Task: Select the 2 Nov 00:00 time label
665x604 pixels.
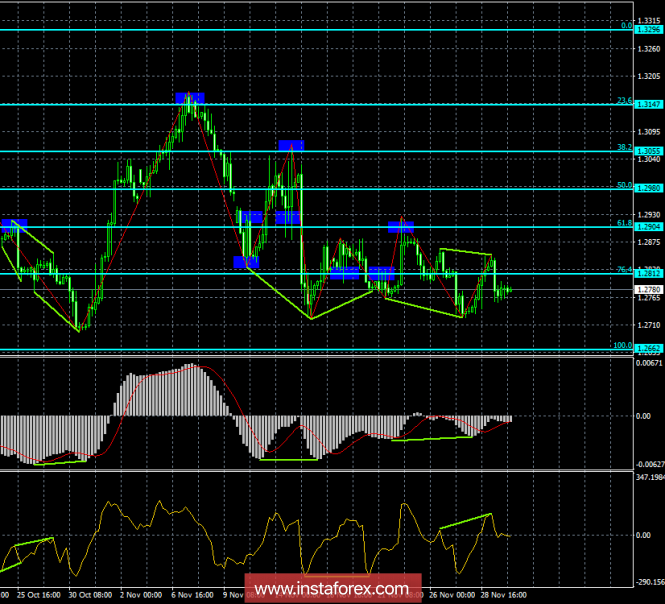Action: [139, 594]
